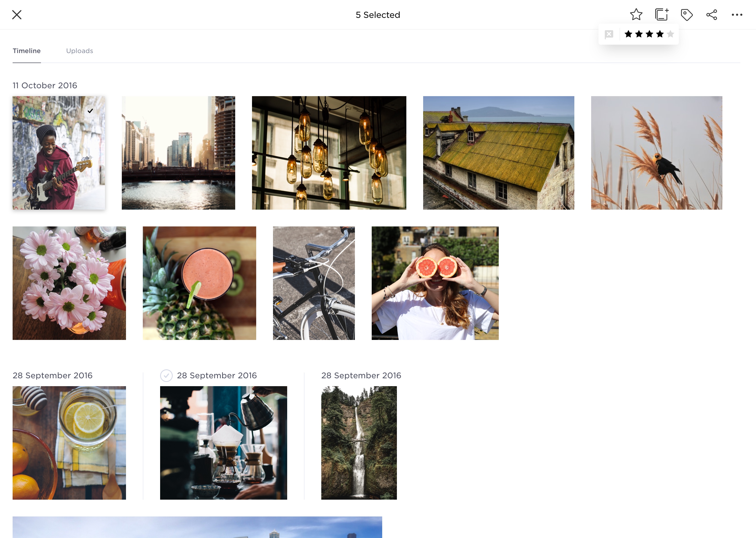
Task: Click the 28 September 2016 header above waterfall photo
Action: pyautogui.click(x=361, y=375)
